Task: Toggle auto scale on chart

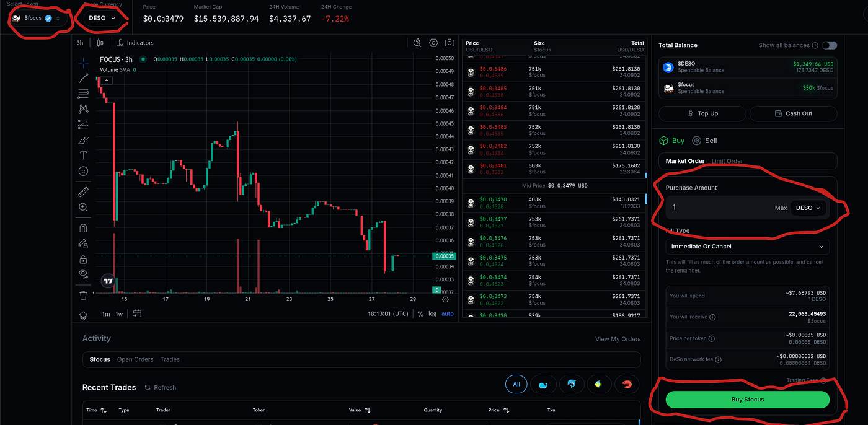Action: pyautogui.click(x=448, y=313)
